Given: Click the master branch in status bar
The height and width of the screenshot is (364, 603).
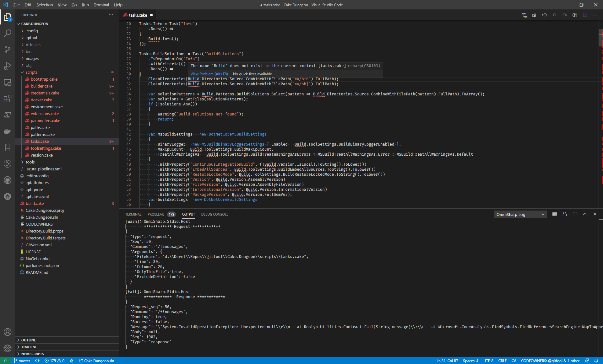Looking at the screenshot, I should 22,361.
